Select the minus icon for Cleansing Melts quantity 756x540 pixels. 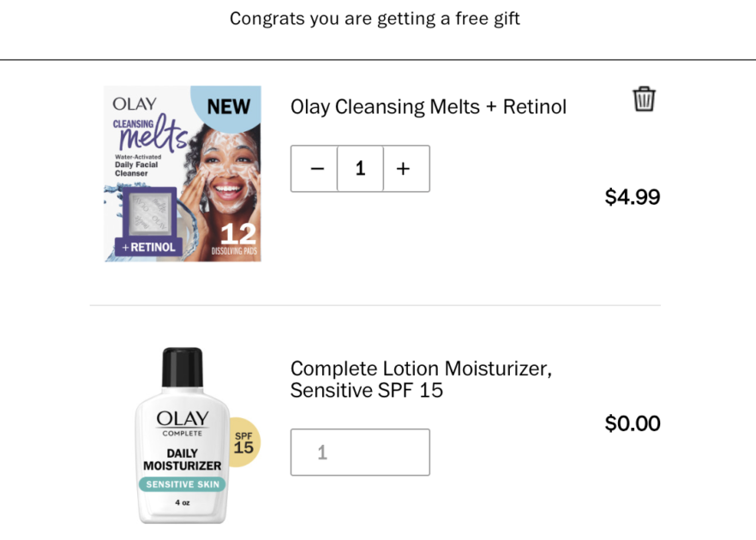(x=315, y=168)
